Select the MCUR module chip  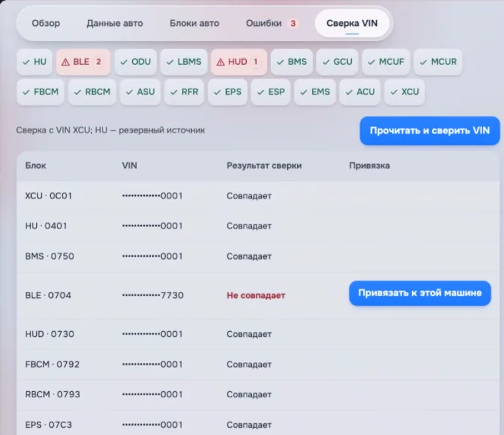[x=438, y=62]
